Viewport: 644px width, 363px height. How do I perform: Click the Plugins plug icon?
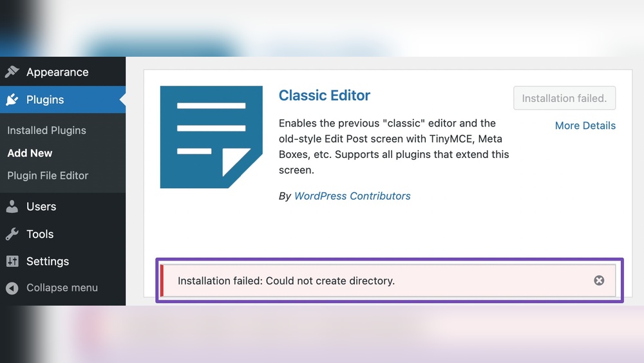point(12,99)
